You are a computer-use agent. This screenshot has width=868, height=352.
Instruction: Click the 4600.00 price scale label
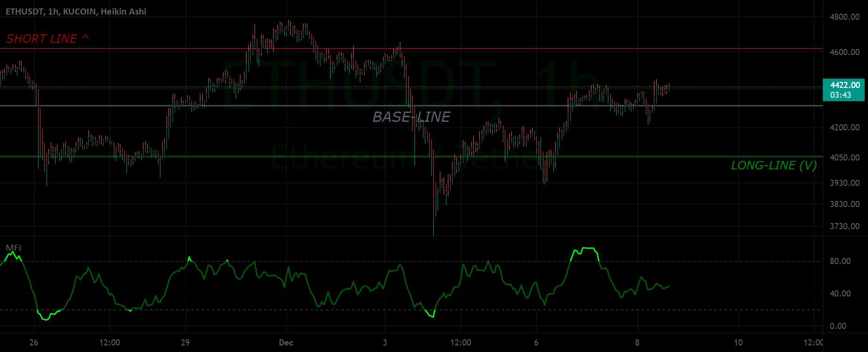tap(845, 52)
